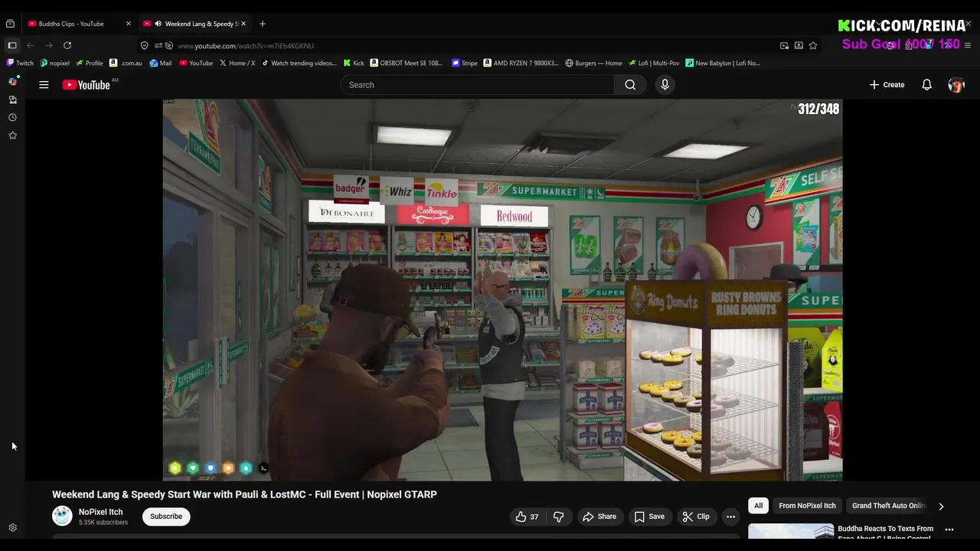This screenshot has height=551, width=980.
Task: Open sidebar history clock icon
Action: point(12,118)
